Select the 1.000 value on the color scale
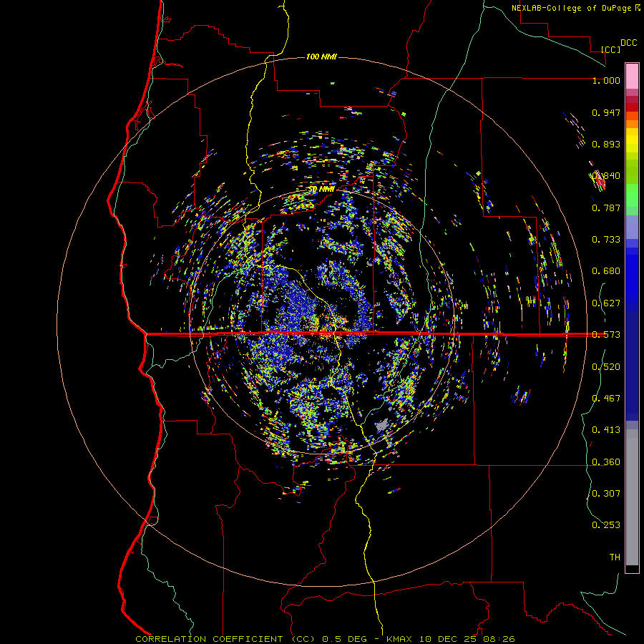This screenshot has height=644, width=644. (606, 80)
